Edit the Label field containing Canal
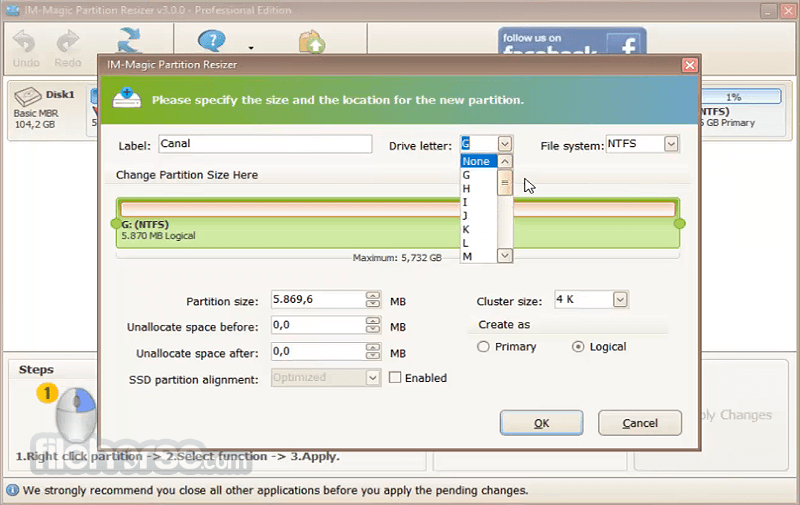 click(x=265, y=144)
